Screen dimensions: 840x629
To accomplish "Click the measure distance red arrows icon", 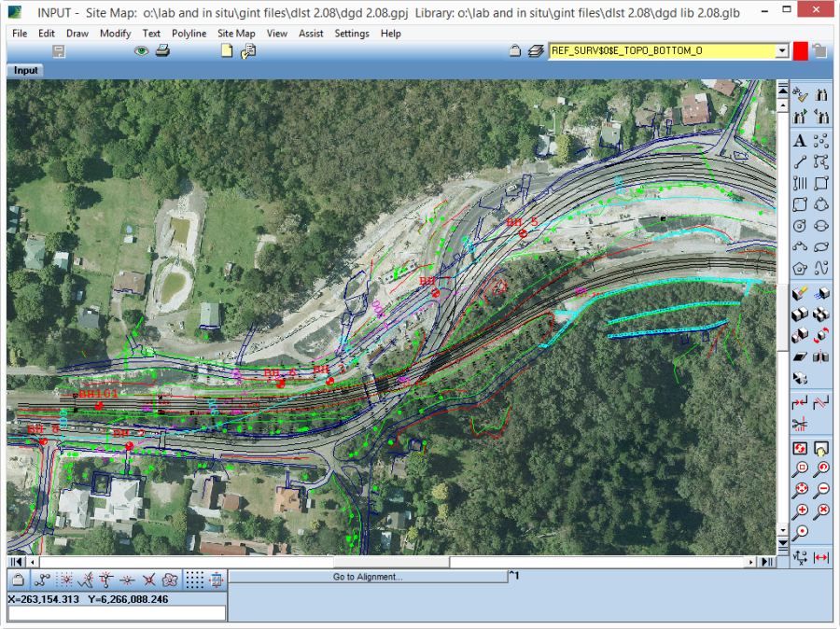I will [x=821, y=558].
